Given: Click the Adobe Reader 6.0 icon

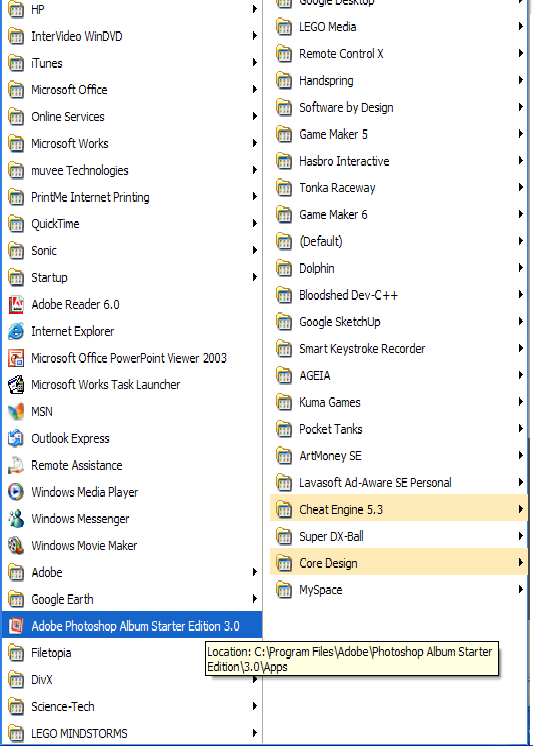Looking at the screenshot, I should (x=16, y=305).
